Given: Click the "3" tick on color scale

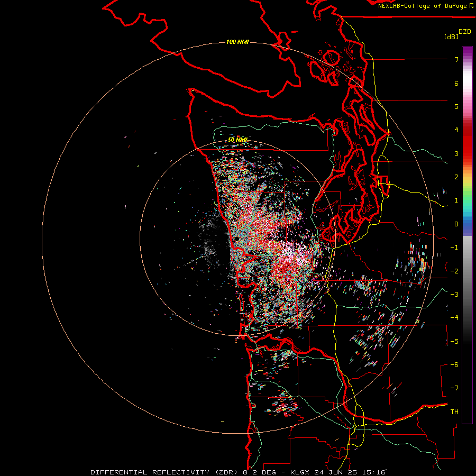Looking at the screenshot, I should tap(456, 153).
